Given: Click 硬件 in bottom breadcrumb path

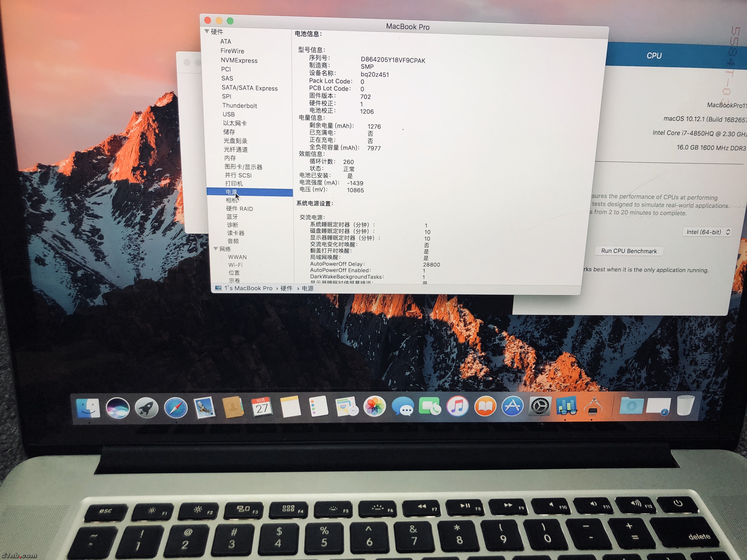Looking at the screenshot, I should pos(286,288).
